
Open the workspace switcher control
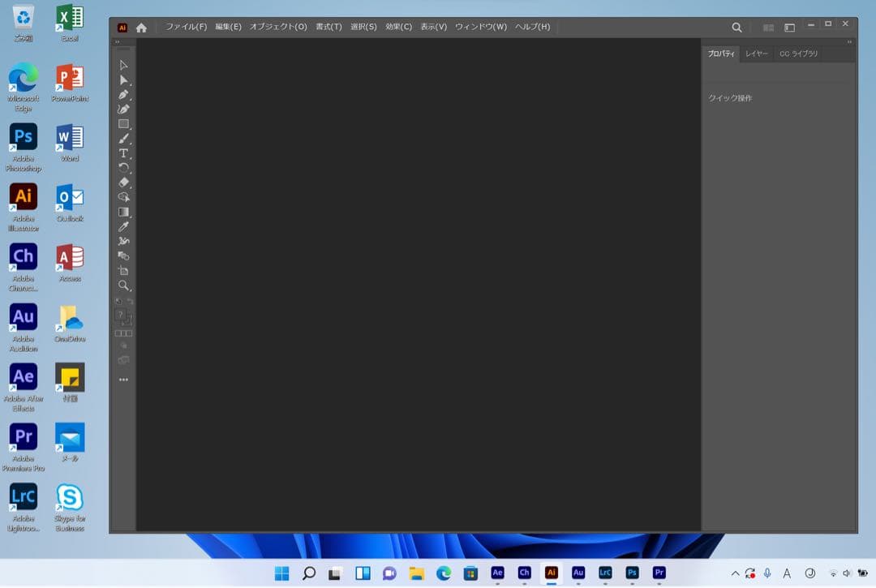point(789,27)
